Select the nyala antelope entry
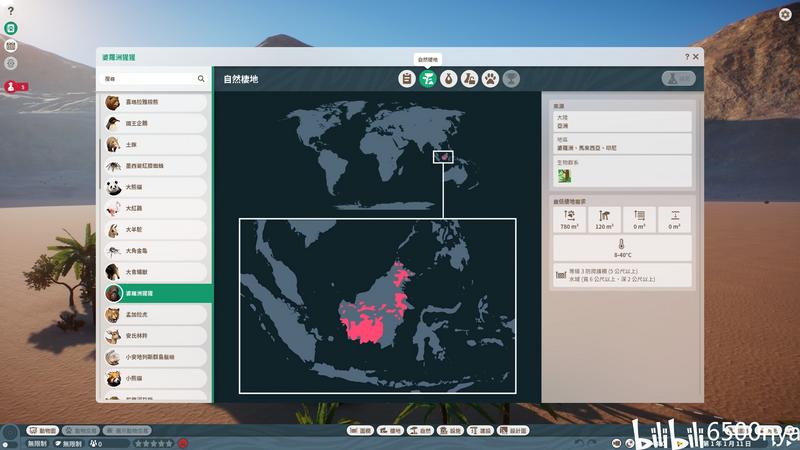 (155, 336)
